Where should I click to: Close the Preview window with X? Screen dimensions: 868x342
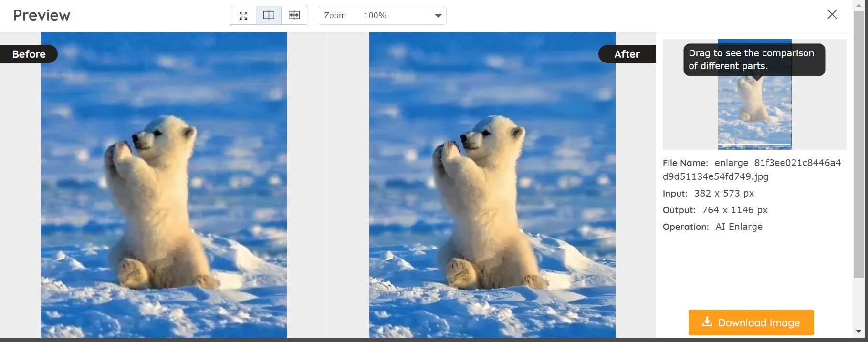click(x=832, y=14)
